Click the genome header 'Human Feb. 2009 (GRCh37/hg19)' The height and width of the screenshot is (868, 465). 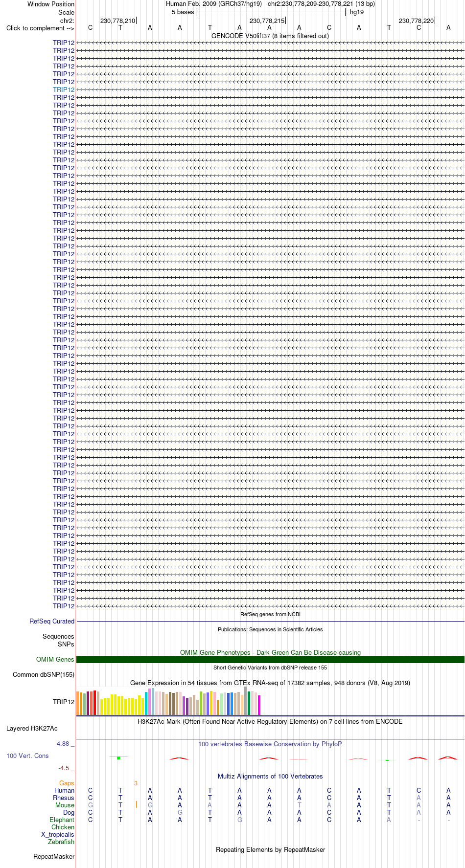[x=214, y=4]
